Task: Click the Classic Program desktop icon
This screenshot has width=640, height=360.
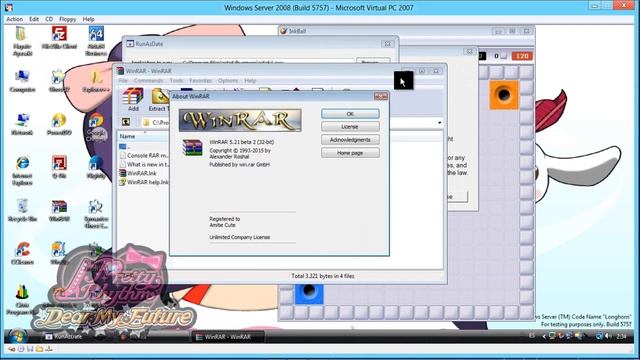Action: [22, 300]
